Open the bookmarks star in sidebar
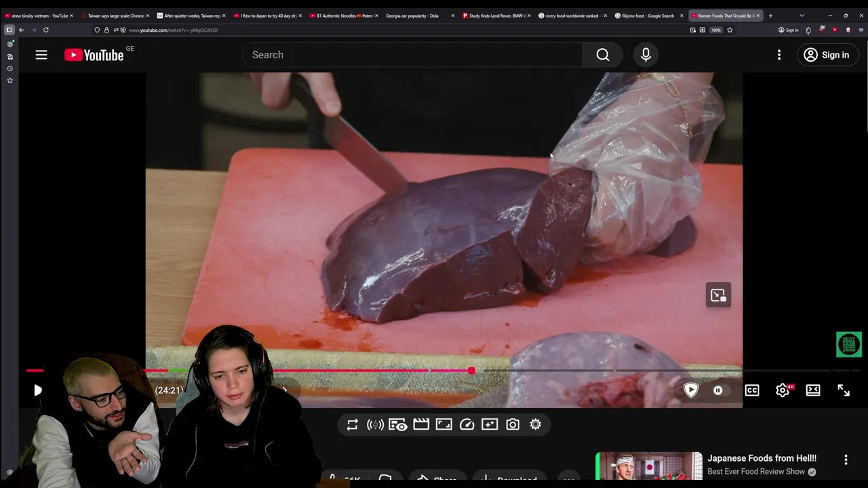The image size is (868, 488). tap(9, 81)
